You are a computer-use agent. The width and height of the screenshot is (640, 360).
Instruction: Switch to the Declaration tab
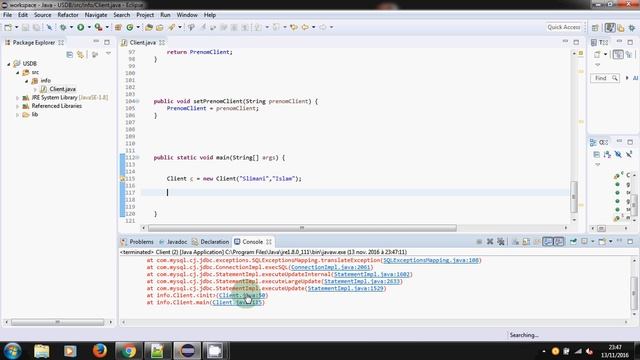pyautogui.click(x=211, y=242)
